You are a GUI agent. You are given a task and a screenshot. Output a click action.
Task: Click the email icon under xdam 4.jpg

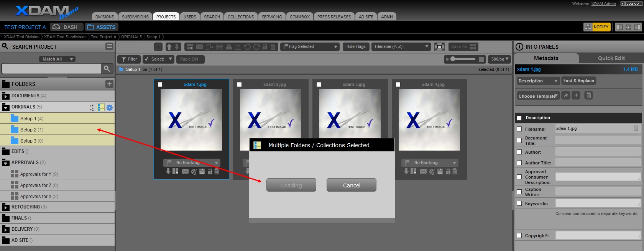click(x=423, y=172)
